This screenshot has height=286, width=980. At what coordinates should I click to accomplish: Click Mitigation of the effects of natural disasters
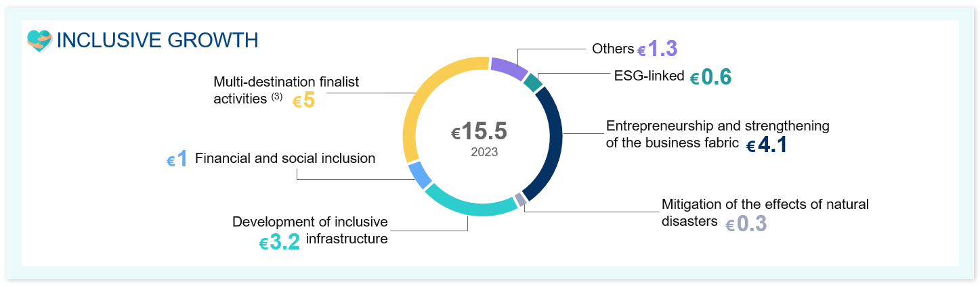pos(765,212)
